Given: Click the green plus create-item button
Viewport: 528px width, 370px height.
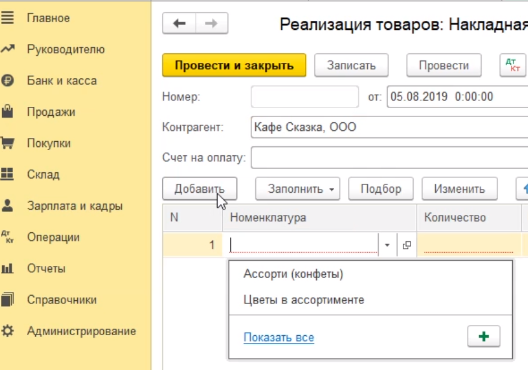Looking at the screenshot, I should tap(484, 336).
